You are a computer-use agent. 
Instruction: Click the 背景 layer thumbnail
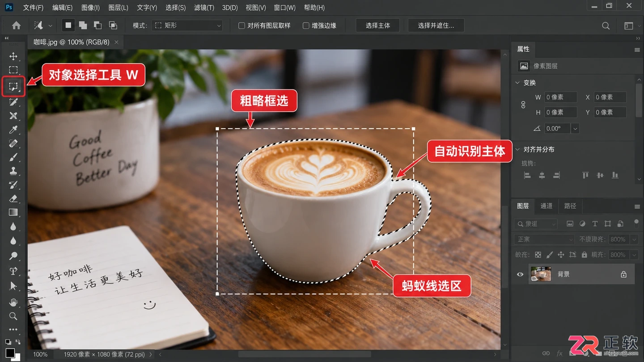pos(541,274)
